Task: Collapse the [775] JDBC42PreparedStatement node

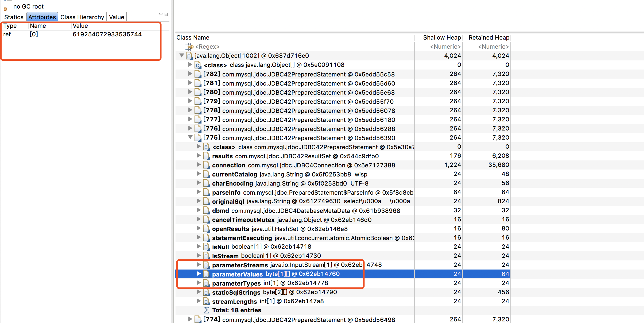Action: tap(190, 138)
